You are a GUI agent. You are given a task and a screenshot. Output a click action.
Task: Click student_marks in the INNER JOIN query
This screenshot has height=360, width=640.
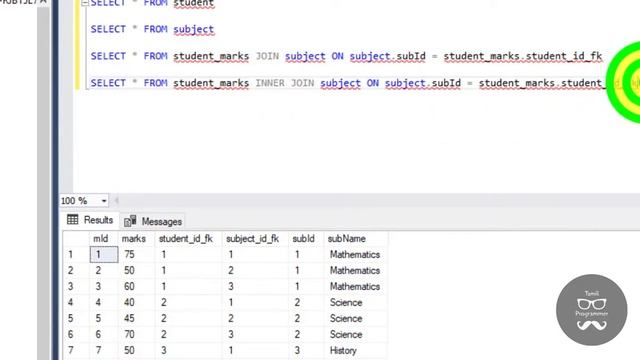(211, 83)
